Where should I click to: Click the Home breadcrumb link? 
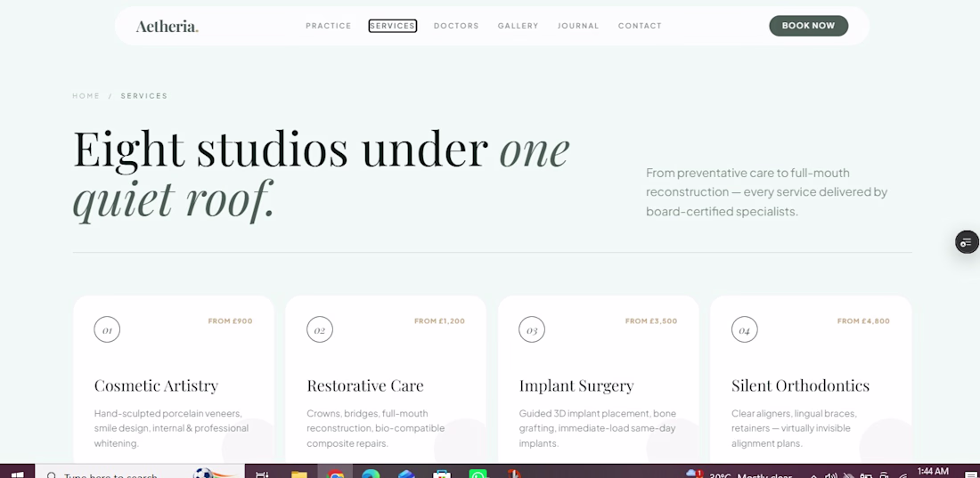tap(86, 95)
